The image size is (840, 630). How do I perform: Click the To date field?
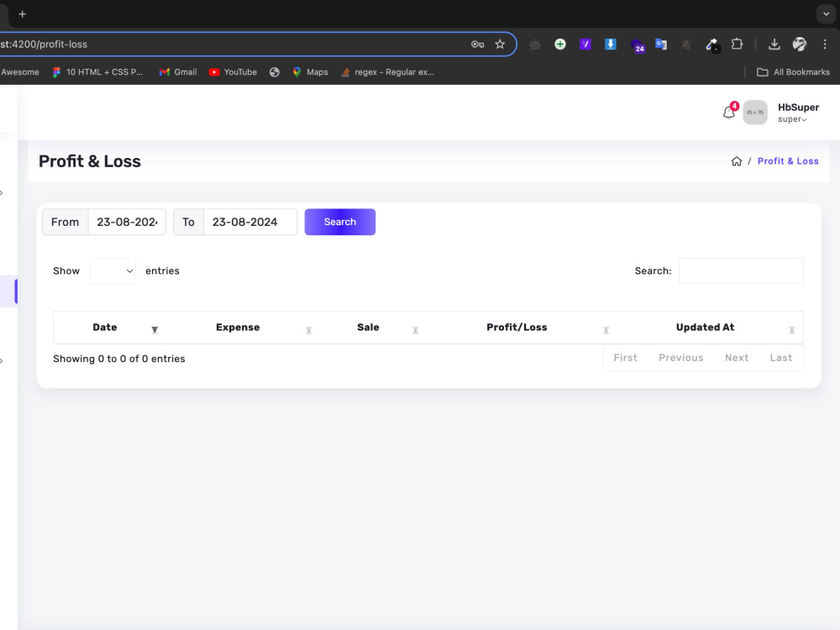point(250,222)
